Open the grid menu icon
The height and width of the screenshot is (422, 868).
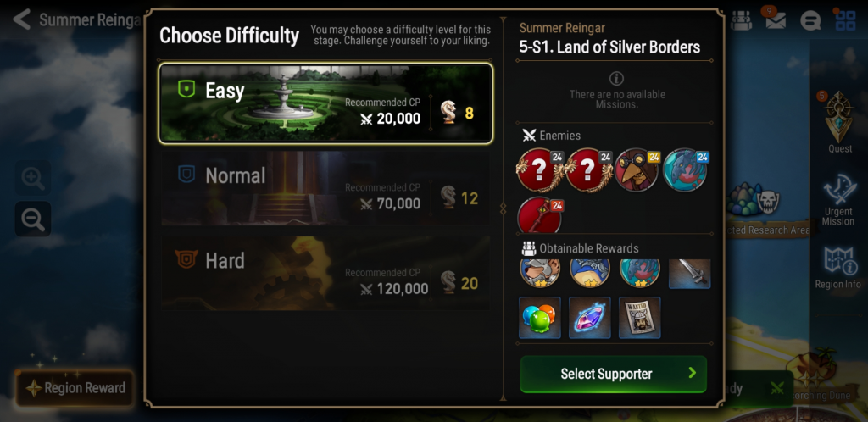(845, 20)
